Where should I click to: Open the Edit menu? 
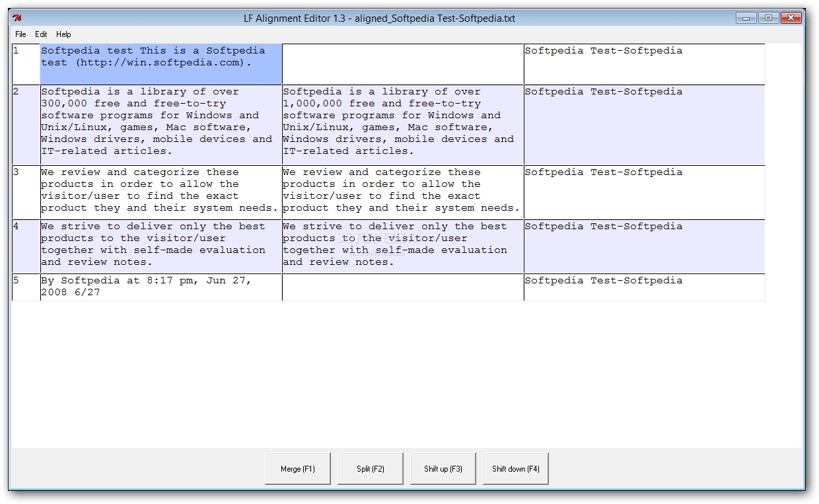[x=41, y=34]
